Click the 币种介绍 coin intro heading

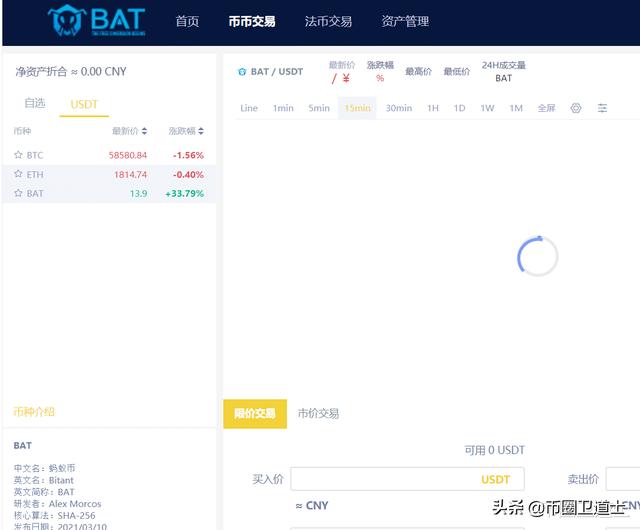pos(34,412)
